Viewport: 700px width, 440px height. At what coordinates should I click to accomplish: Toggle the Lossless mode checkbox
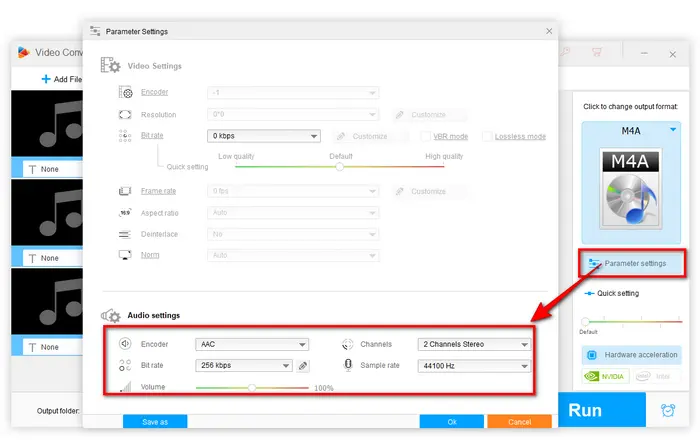pyautogui.click(x=487, y=136)
